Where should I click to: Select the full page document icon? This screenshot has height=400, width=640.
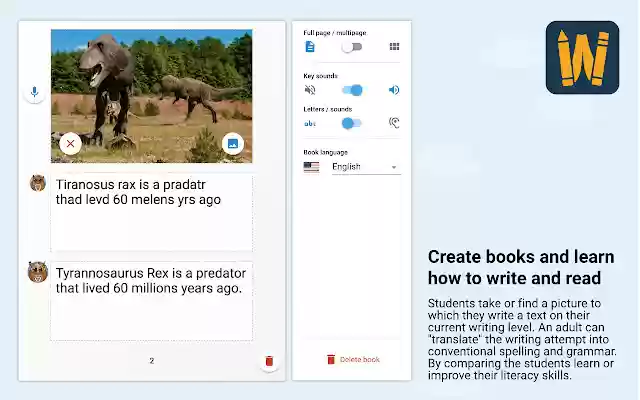310,47
